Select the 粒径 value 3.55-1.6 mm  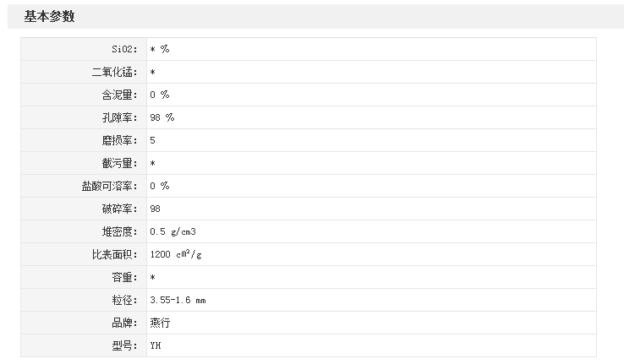pos(178,300)
